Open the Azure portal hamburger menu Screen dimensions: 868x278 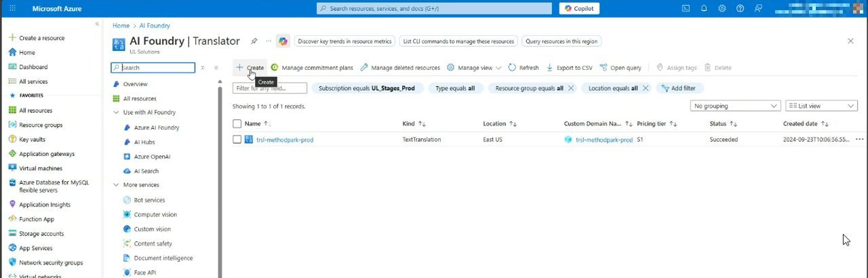point(12,9)
